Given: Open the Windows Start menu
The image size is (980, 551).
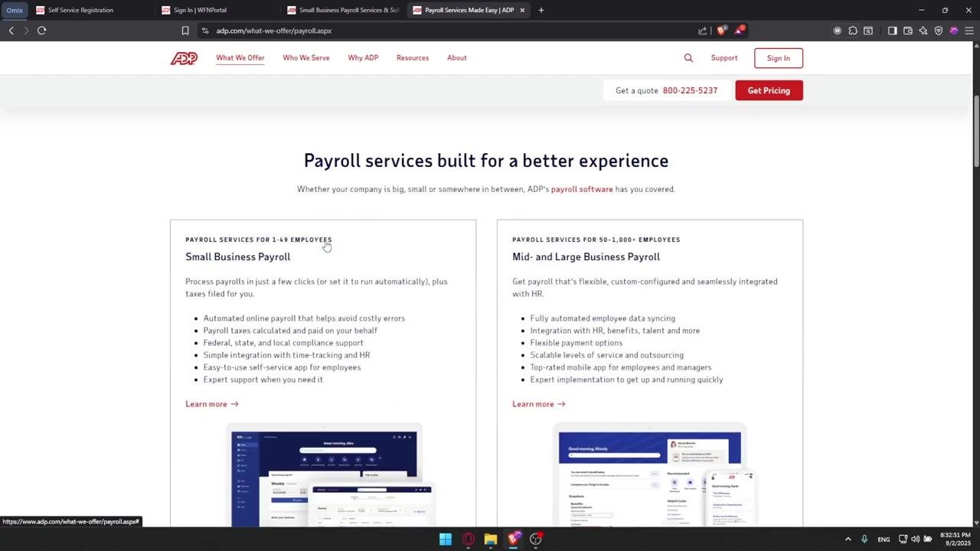Looking at the screenshot, I should tap(446, 539).
